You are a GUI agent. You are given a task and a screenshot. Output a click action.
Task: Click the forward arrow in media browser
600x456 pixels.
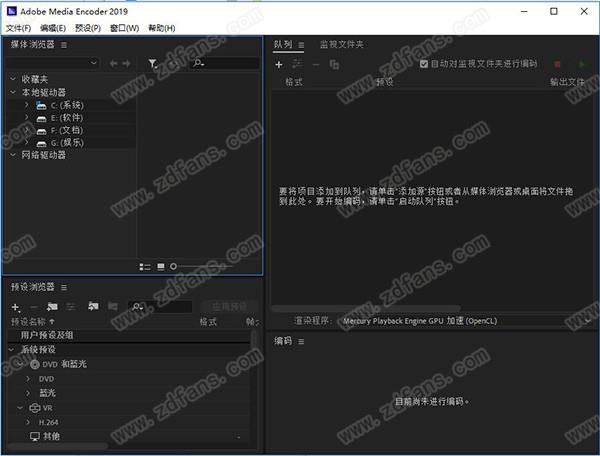click(126, 64)
